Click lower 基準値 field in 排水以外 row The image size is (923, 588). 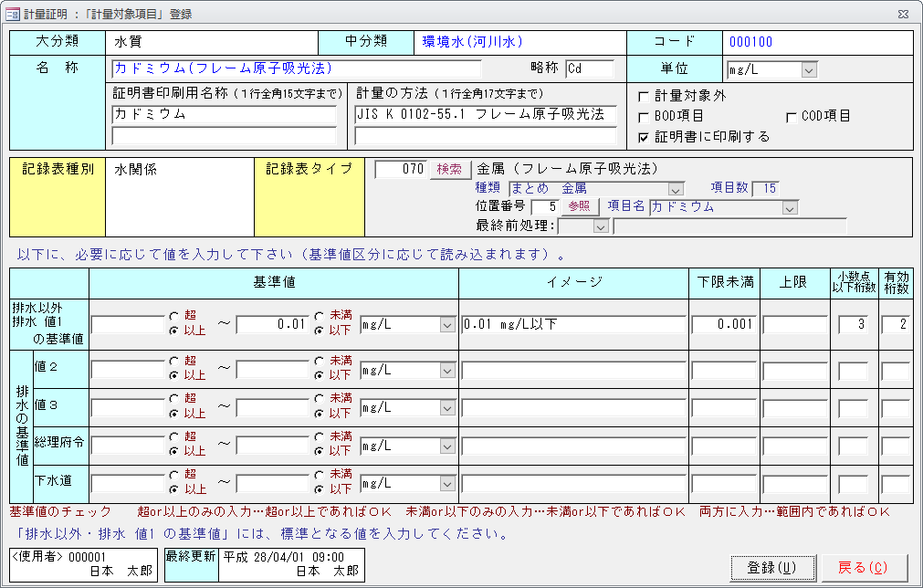[x=127, y=324]
